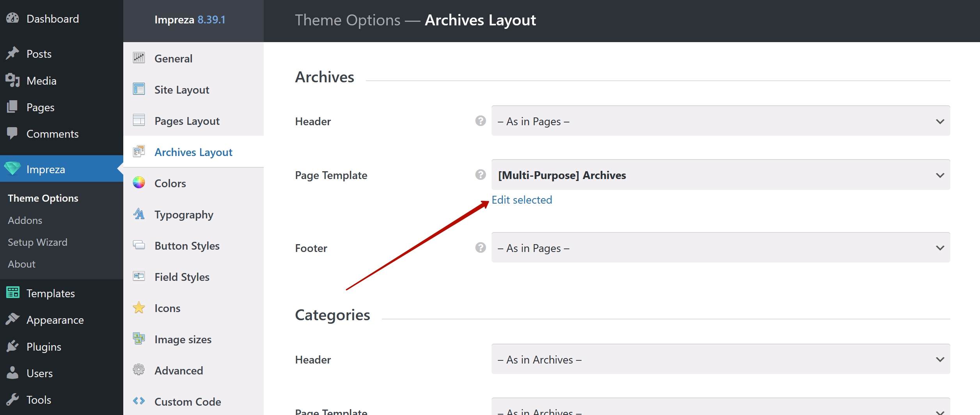Open the Archives Page Template dropdown
This screenshot has height=415, width=980.
pos(721,175)
